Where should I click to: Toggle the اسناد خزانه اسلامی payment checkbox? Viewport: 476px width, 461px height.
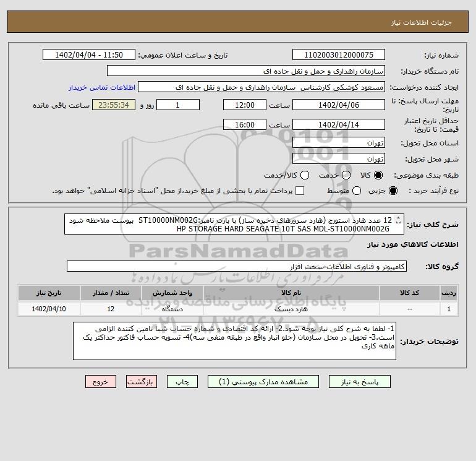(300, 191)
